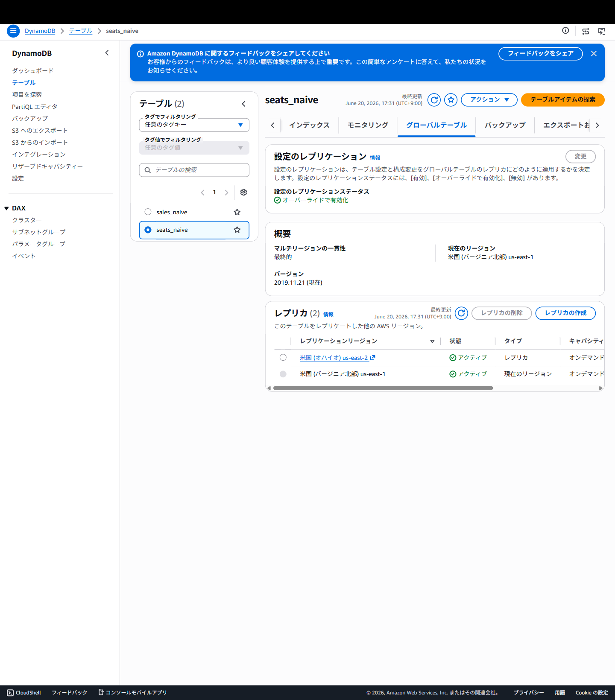
Task: Collapse the DAX navigation section
Action: pyautogui.click(x=7, y=208)
